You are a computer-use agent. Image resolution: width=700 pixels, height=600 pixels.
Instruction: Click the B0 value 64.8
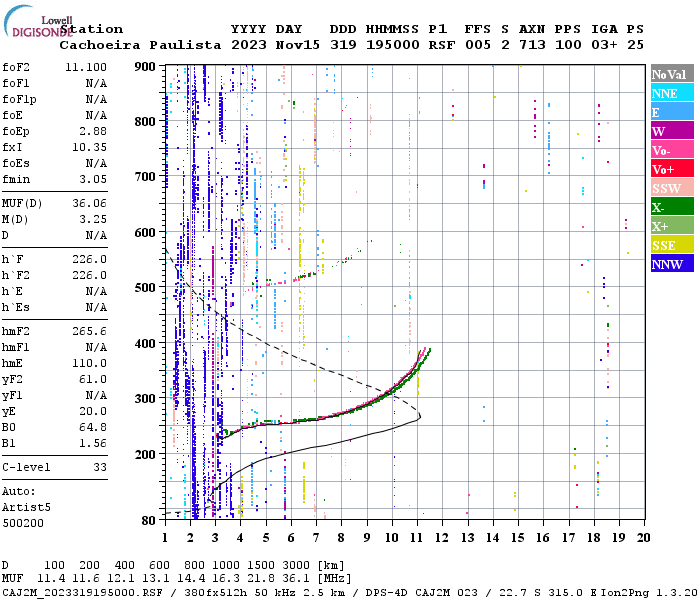tap(93, 428)
